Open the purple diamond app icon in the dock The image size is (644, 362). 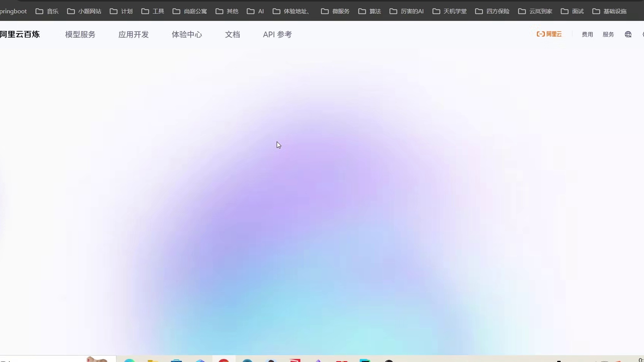319,359
